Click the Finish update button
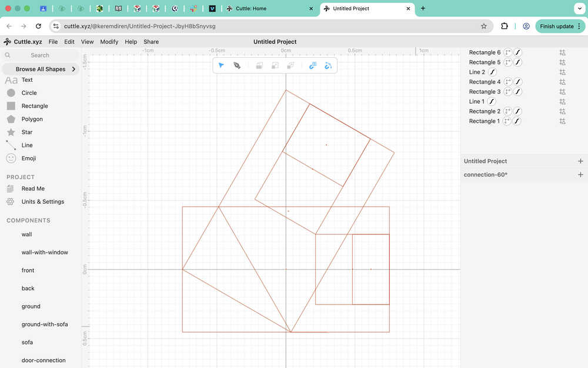This screenshot has height=368, width=588. [556, 26]
